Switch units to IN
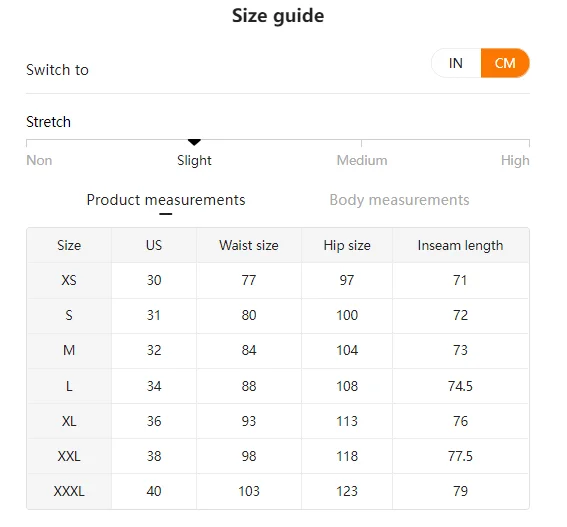This screenshot has height=527, width=567. [x=456, y=63]
